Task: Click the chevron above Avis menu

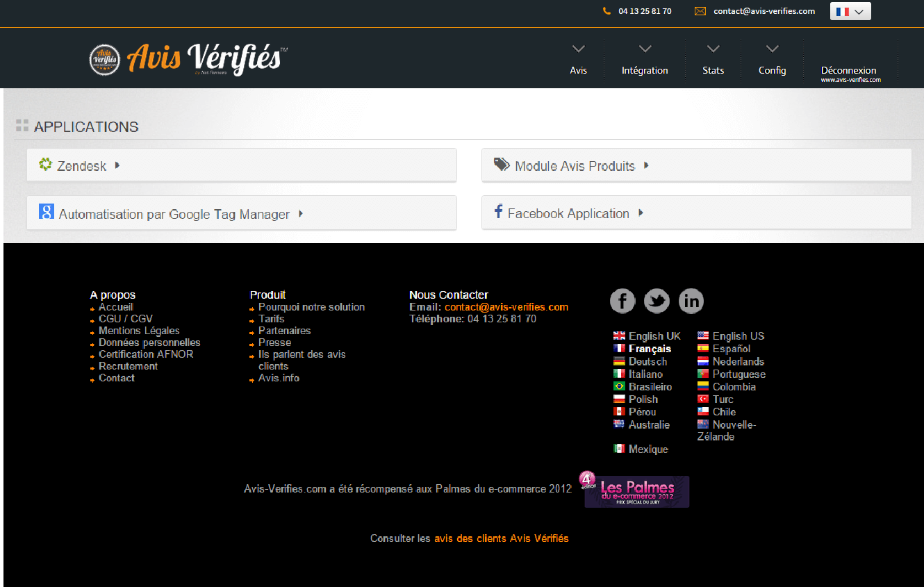Action: tap(578, 49)
